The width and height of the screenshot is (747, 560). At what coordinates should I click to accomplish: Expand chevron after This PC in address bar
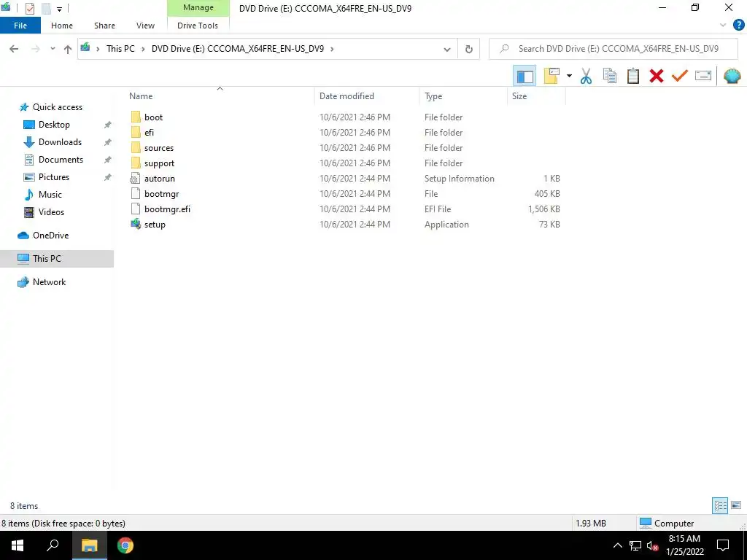point(143,49)
